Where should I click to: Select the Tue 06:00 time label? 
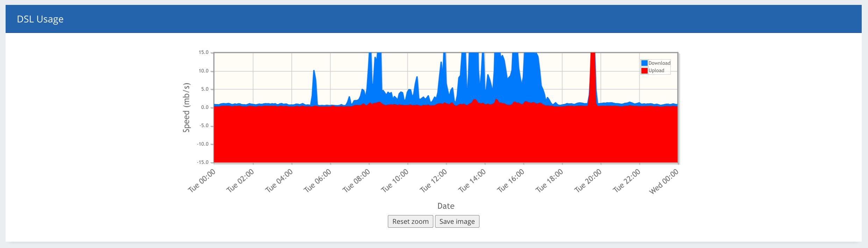tap(318, 181)
